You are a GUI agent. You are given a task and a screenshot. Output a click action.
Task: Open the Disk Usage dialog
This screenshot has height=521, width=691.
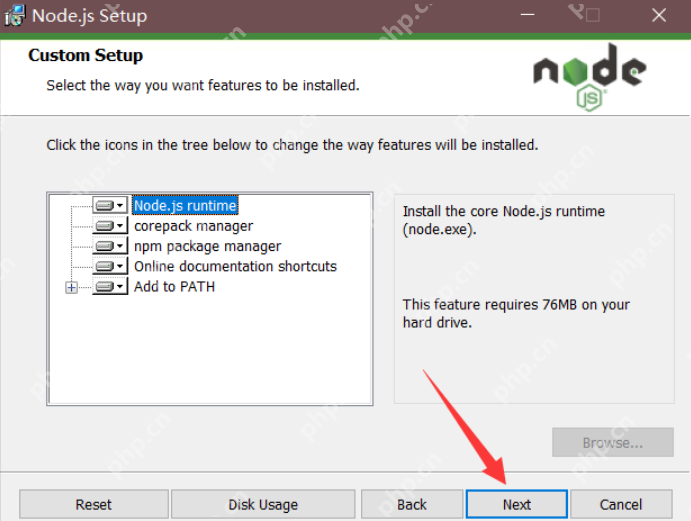pyautogui.click(x=263, y=504)
